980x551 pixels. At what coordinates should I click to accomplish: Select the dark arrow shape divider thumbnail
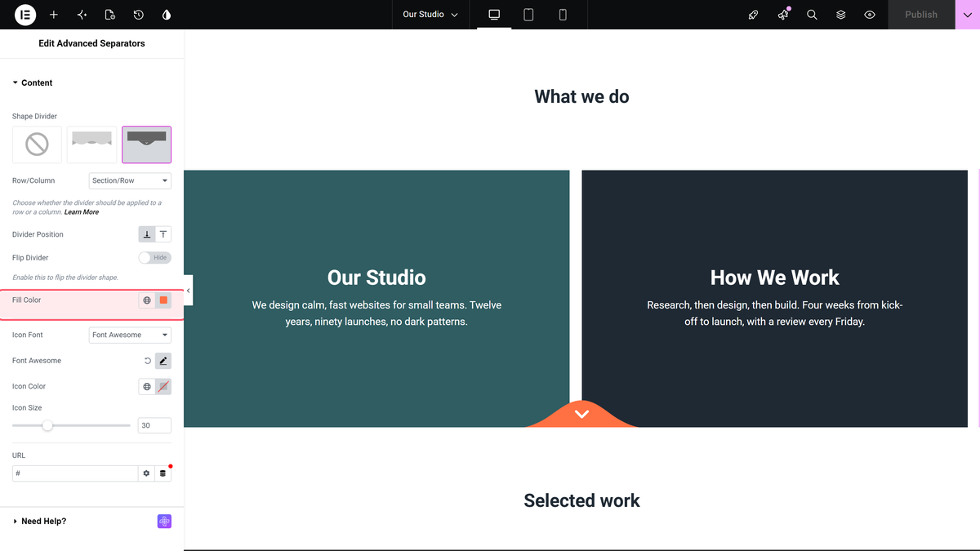click(x=146, y=144)
